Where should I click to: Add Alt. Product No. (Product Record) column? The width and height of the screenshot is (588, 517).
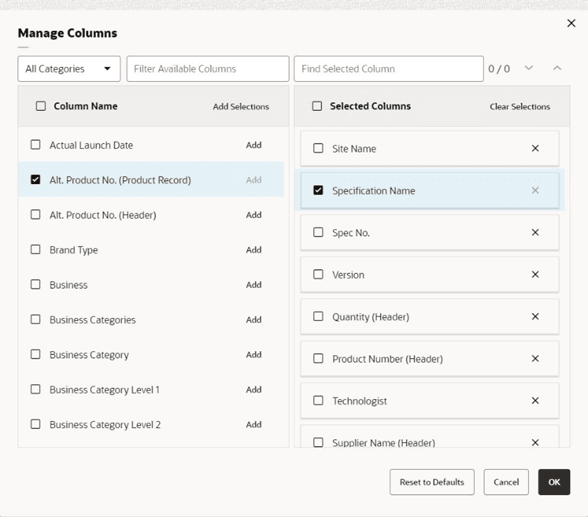coord(254,180)
